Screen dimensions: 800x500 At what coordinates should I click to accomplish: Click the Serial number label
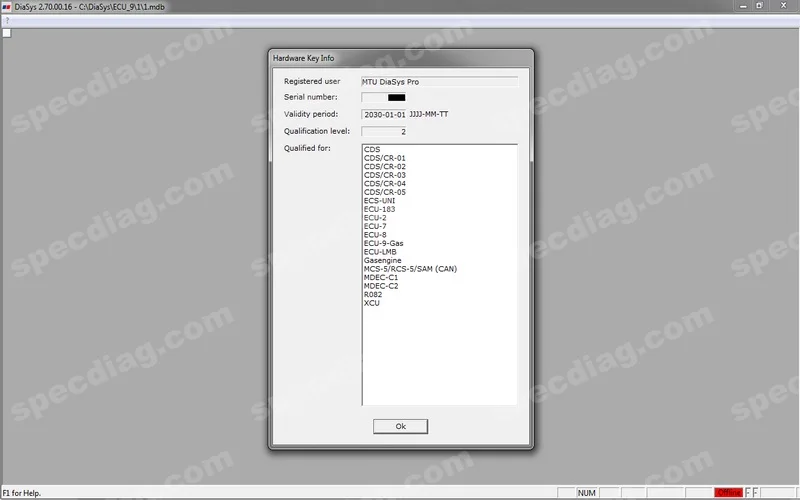(x=310, y=97)
